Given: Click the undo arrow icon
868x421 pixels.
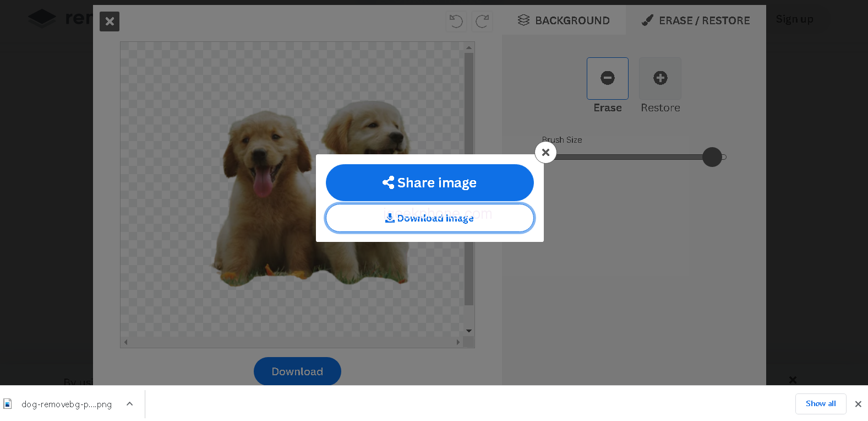Looking at the screenshot, I should pos(456,21).
